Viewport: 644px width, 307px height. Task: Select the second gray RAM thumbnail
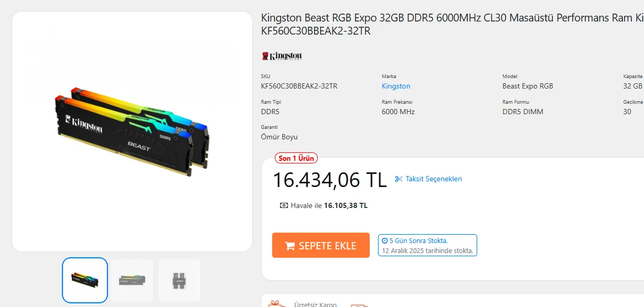point(132,280)
